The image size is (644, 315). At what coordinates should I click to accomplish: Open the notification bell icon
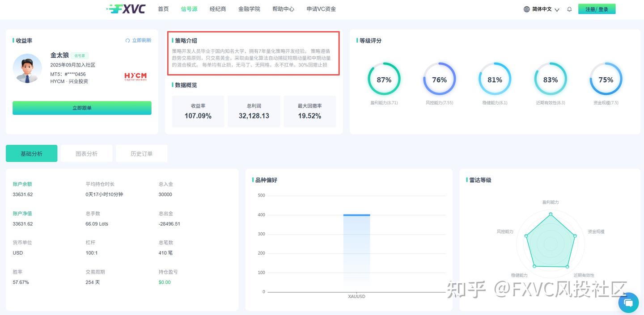(x=569, y=9)
